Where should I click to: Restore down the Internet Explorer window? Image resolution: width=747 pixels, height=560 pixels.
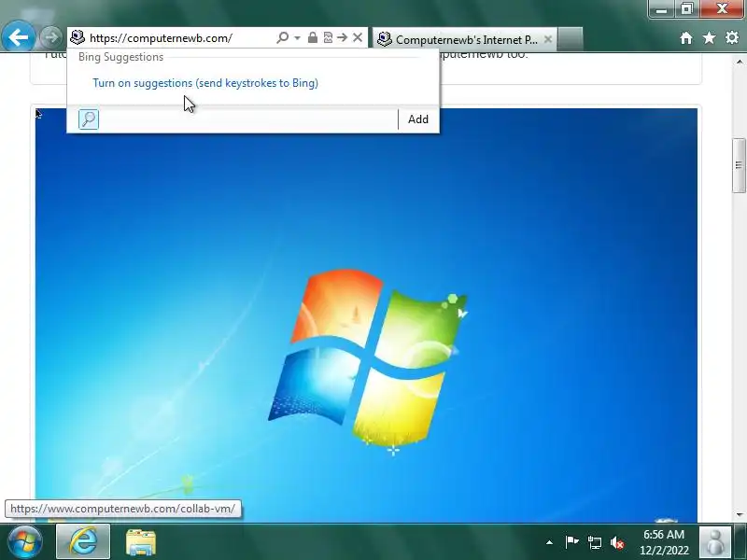[x=686, y=9]
